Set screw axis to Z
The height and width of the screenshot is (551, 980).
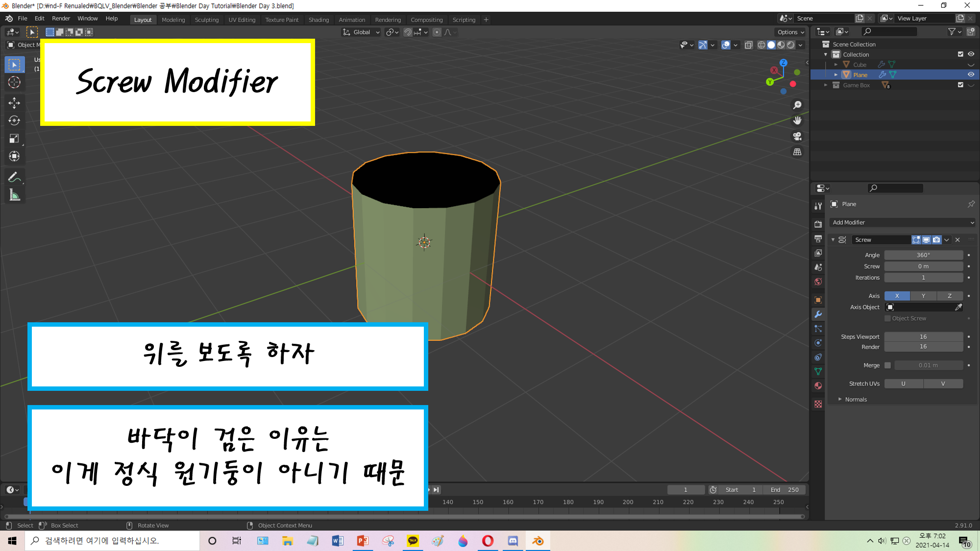(x=949, y=296)
